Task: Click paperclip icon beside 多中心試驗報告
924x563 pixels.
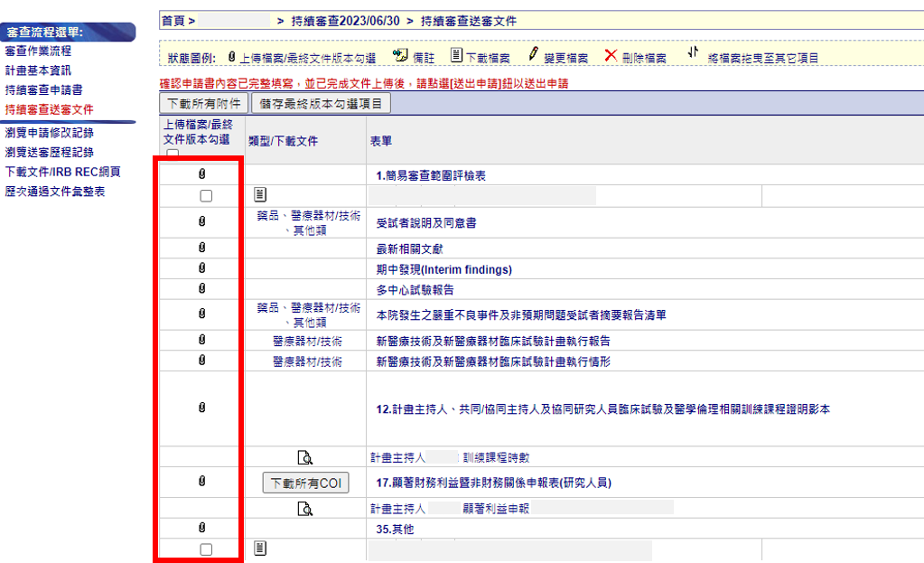Action: coord(201,289)
